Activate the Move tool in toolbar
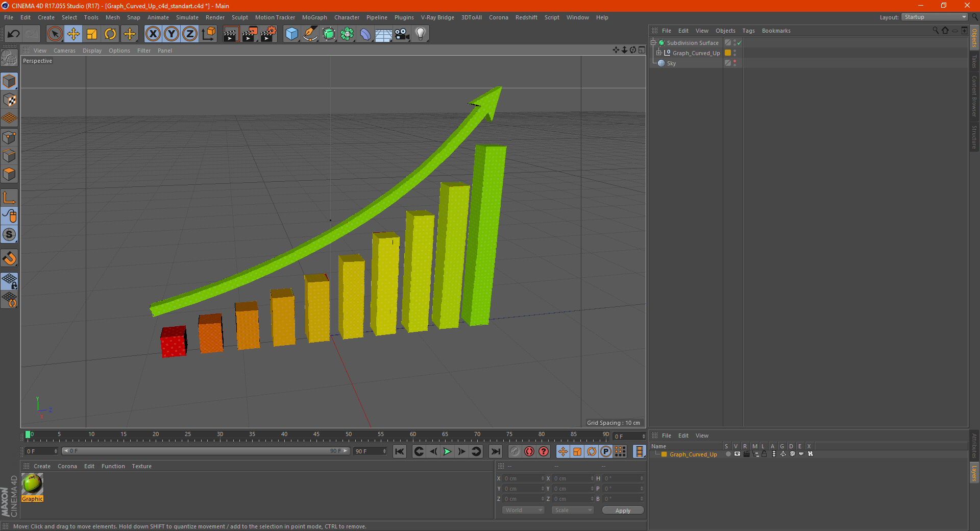Screen dimensions: 980x531 (73, 34)
